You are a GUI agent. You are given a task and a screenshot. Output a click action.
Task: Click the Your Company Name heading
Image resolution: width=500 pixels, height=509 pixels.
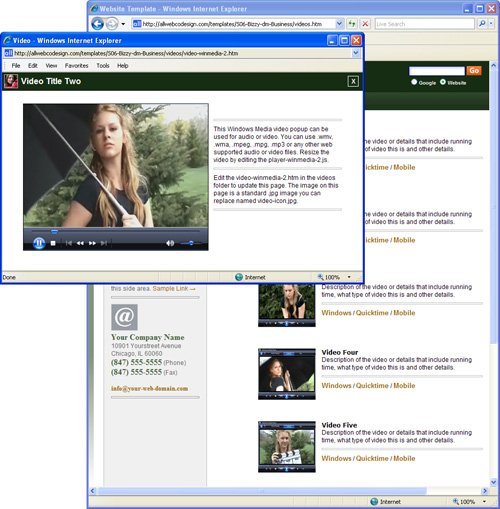coord(148,337)
